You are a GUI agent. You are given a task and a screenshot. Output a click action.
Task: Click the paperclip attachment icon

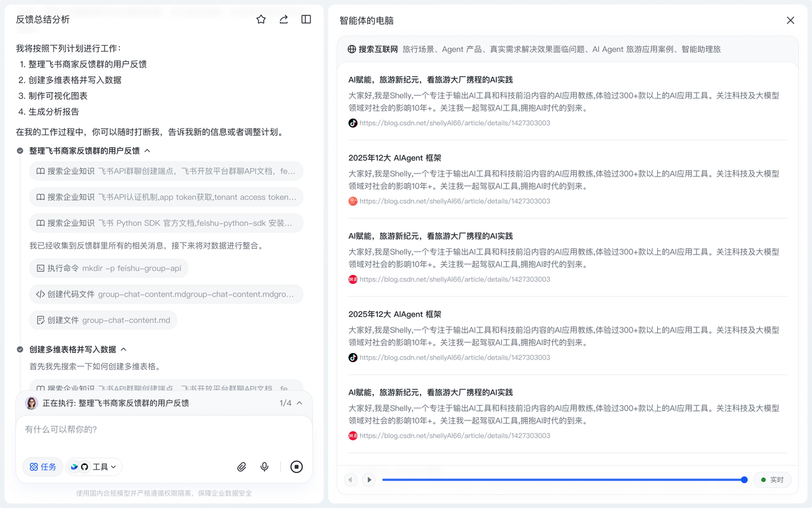coord(242,467)
